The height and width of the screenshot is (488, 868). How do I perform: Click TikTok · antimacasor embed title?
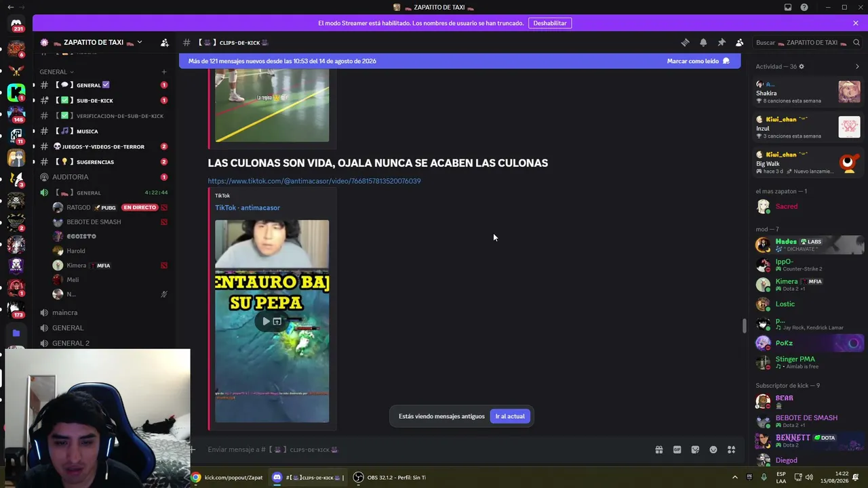[x=248, y=207]
